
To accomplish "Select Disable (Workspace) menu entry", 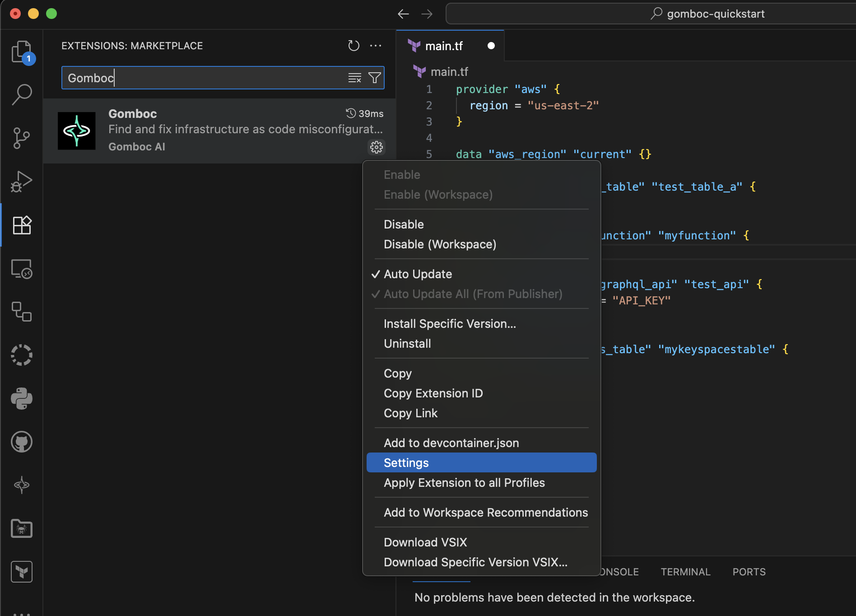I will click(440, 244).
